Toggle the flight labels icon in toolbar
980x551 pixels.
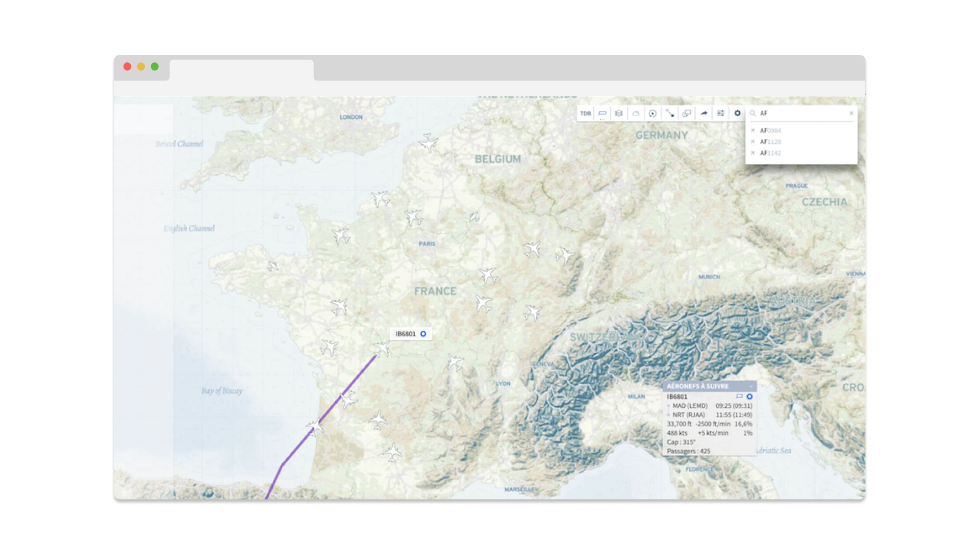tap(602, 114)
